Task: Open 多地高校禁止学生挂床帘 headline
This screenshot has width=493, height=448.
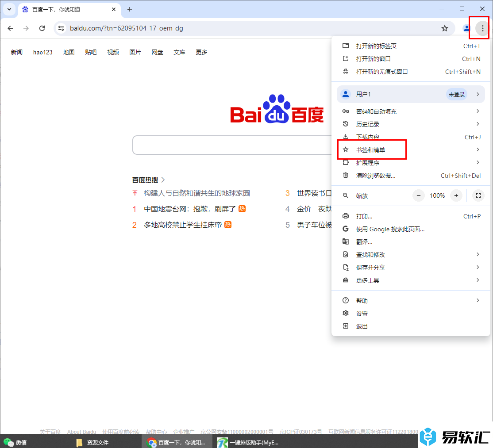Action: pos(183,225)
